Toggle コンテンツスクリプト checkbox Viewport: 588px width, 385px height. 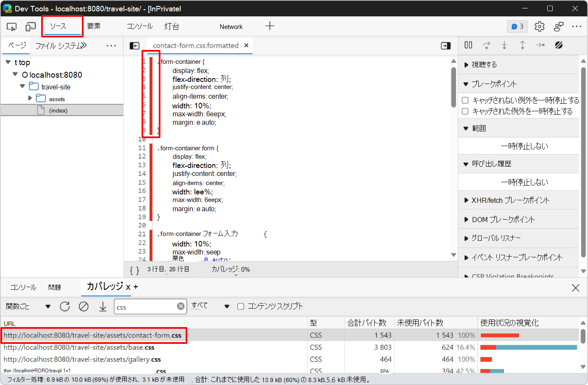241,306
